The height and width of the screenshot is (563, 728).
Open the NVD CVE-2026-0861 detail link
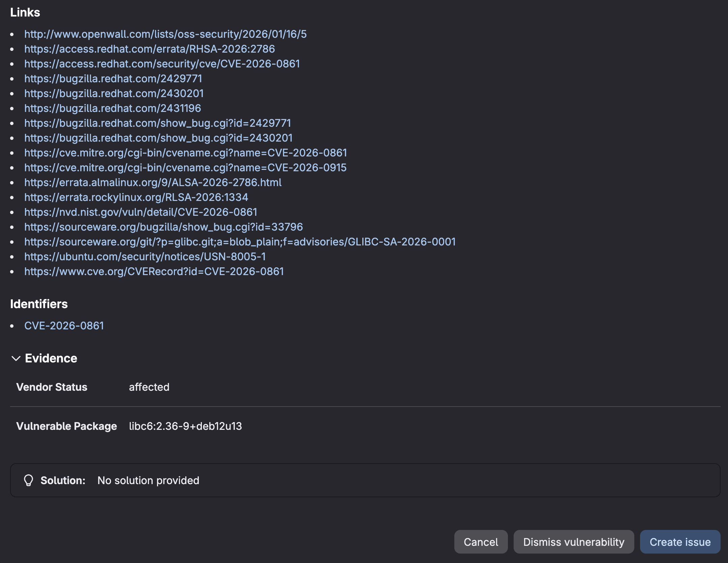(140, 212)
